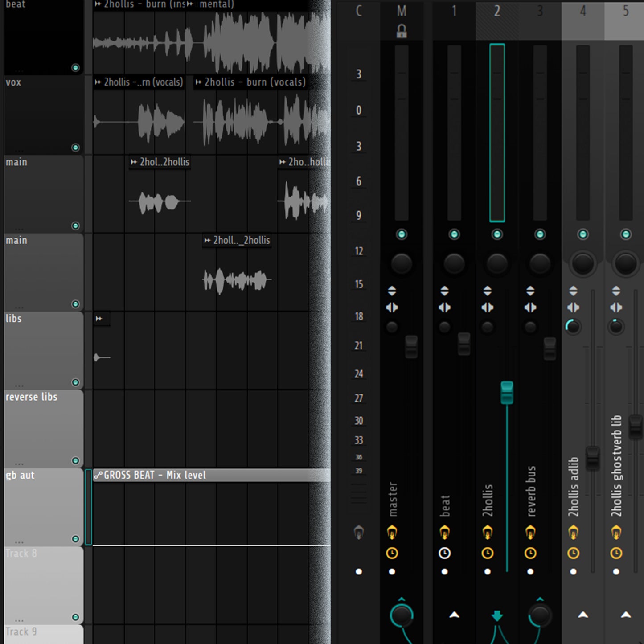644x644 pixels.
Task: Click the effects slots icon on master
Action: click(392, 532)
